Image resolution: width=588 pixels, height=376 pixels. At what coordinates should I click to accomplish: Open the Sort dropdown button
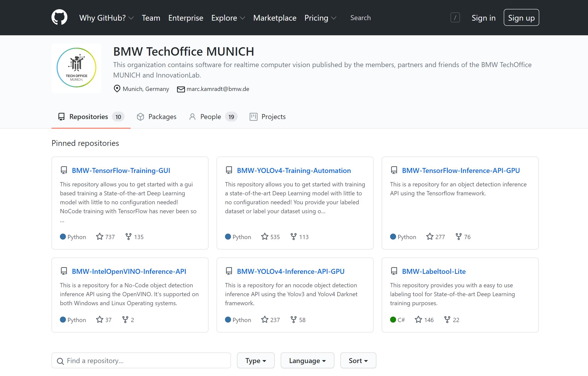358,361
